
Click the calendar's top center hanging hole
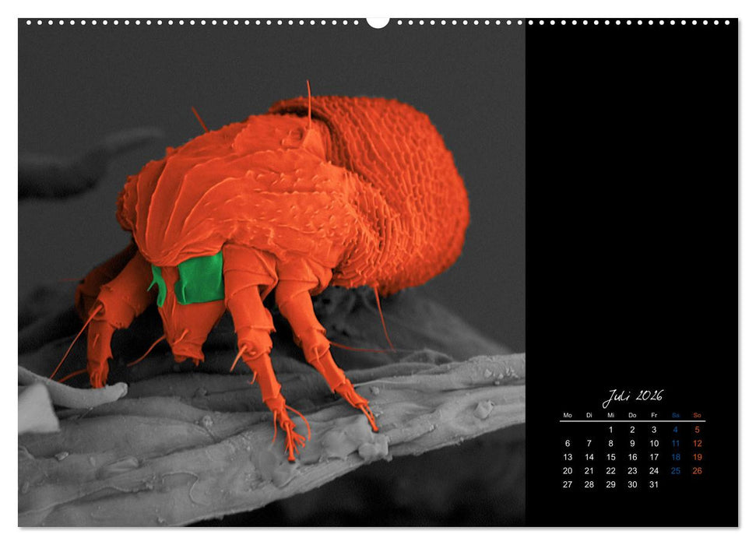pos(378,21)
